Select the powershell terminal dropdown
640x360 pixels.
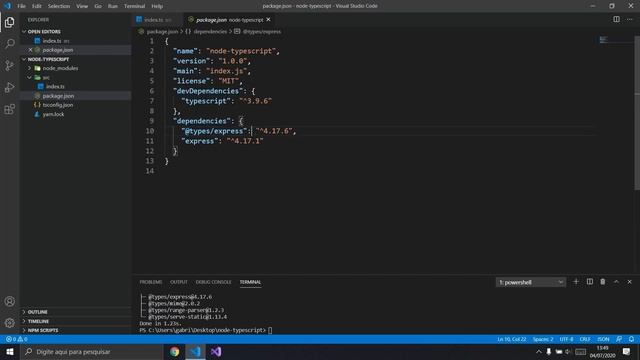531,282
